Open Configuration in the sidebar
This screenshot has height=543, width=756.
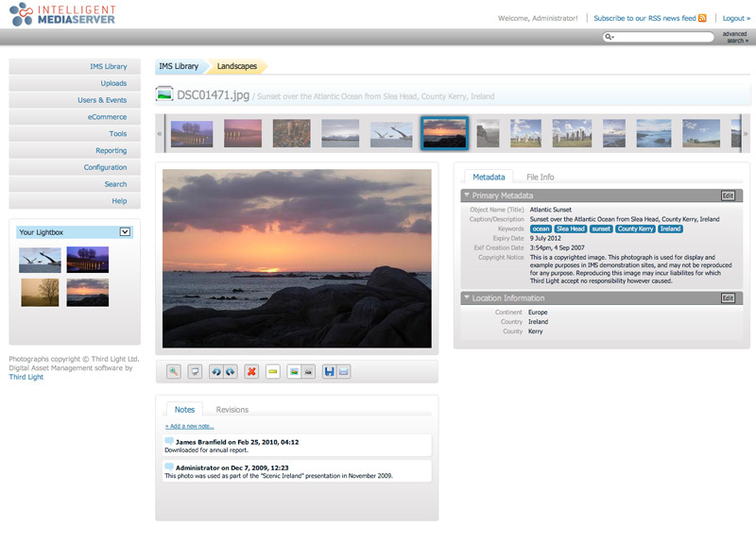75,167
